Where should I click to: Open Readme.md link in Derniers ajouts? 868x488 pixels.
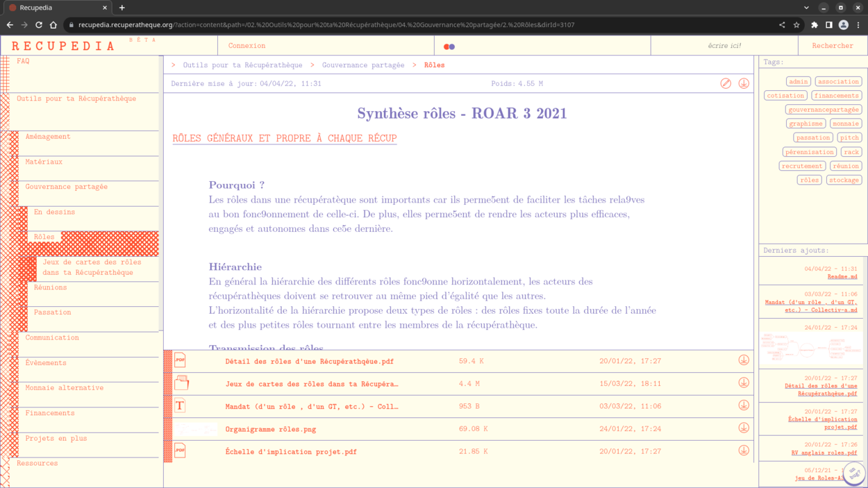click(842, 276)
